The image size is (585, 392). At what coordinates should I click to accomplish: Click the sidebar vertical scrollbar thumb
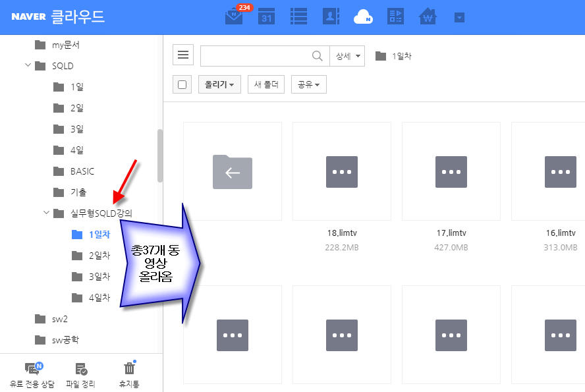[160, 156]
